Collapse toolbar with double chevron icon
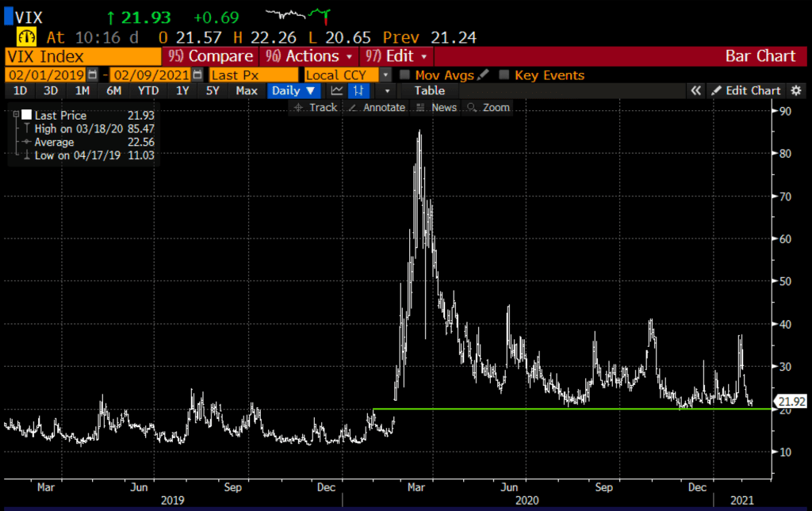 (x=695, y=91)
